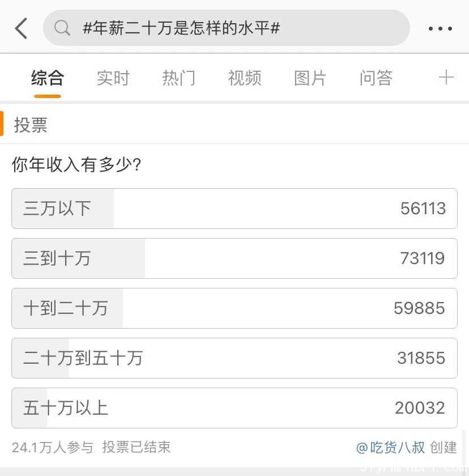This screenshot has height=476, width=469.
Task: Choose poll option 十到二十万
Action: point(234,308)
